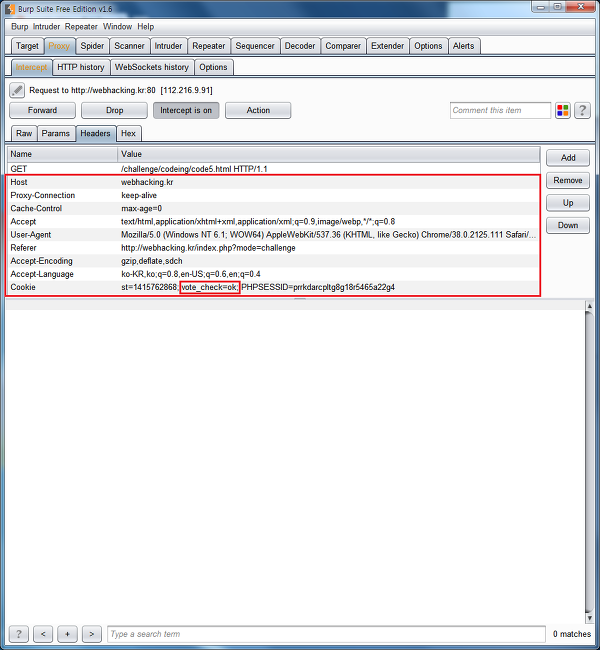
Task: Select the GET request line row
Action: (274, 169)
